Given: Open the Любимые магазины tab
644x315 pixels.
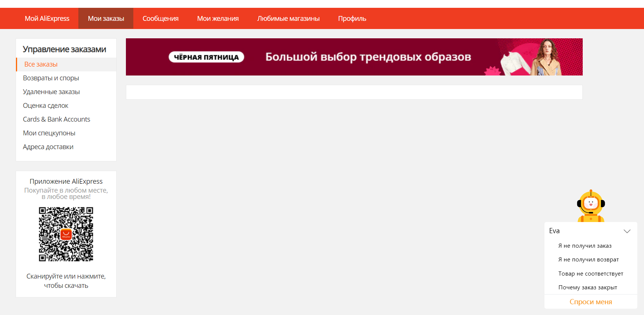Looking at the screenshot, I should click(288, 18).
